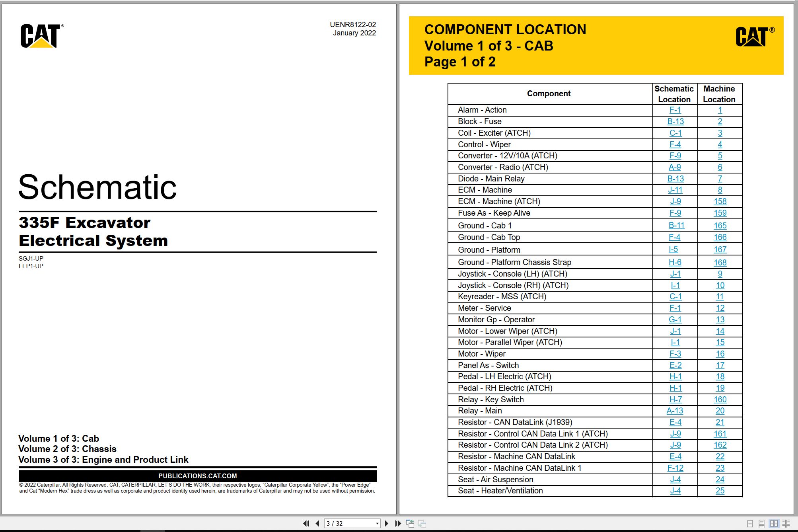Jump to the last page
The image size is (798, 532).
coord(398,523)
